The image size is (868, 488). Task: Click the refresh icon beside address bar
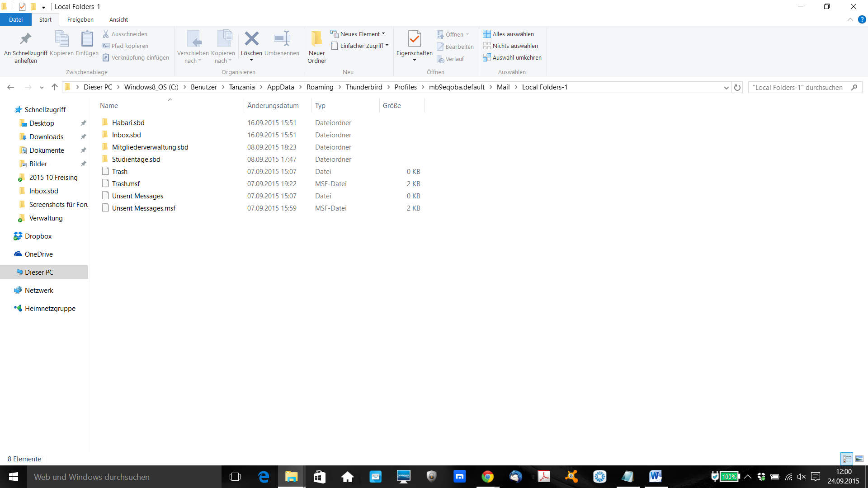737,88
